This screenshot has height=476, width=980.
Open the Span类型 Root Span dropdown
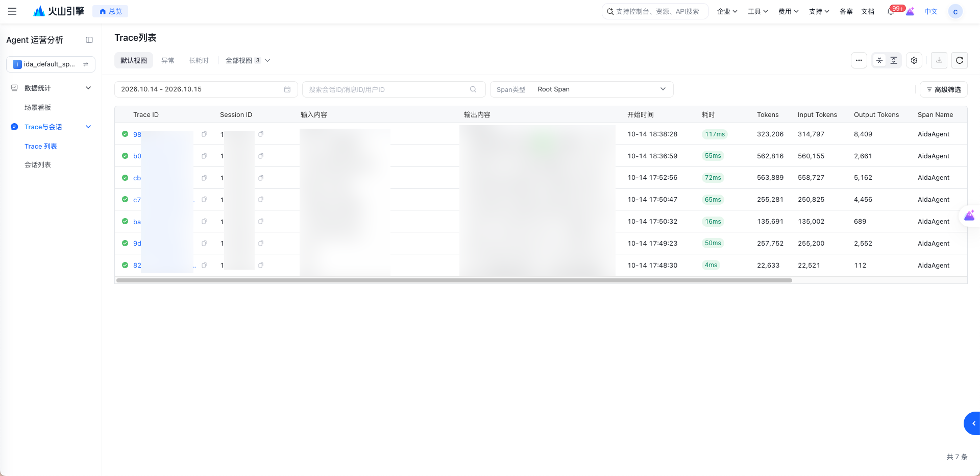tap(582, 89)
